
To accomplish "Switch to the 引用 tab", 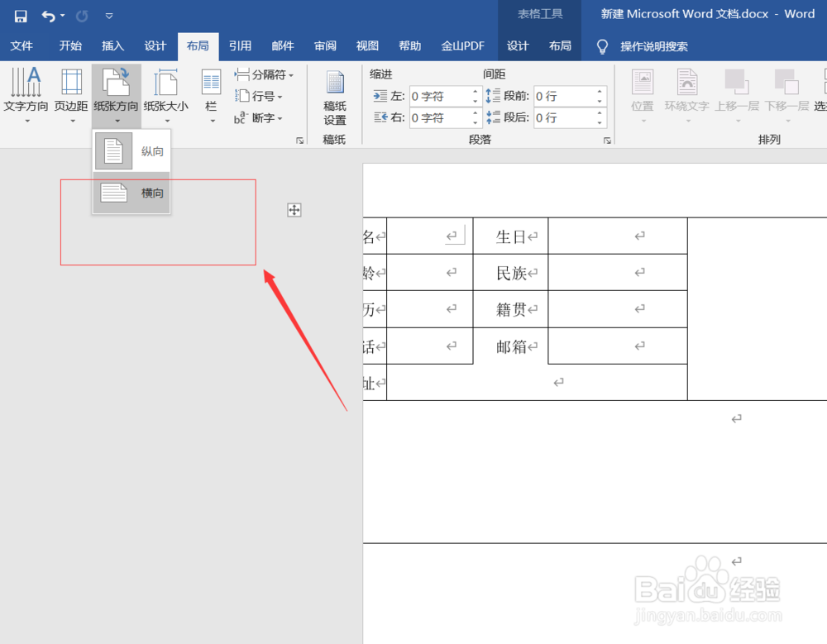I will 240,46.
